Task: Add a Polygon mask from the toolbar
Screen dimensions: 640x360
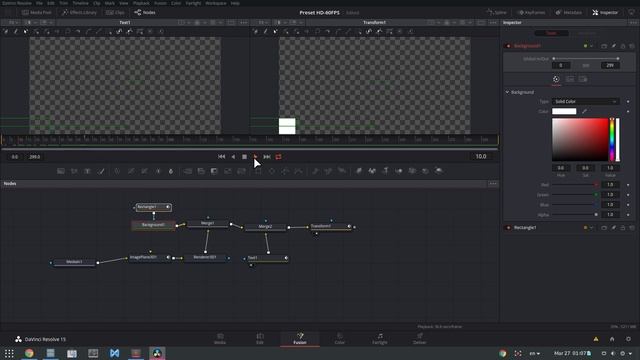Action: (x=285, y=171)
